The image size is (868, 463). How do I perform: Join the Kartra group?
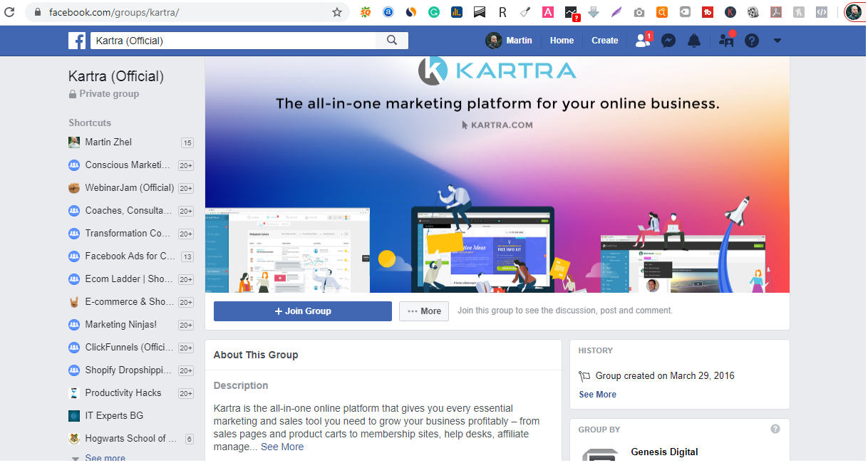click(303, 311)
